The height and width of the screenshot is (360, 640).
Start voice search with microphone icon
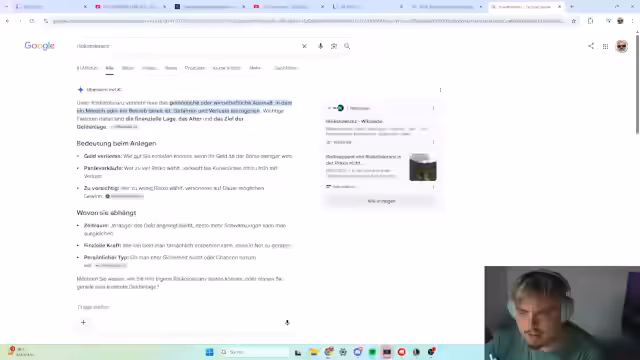[320, 46]
